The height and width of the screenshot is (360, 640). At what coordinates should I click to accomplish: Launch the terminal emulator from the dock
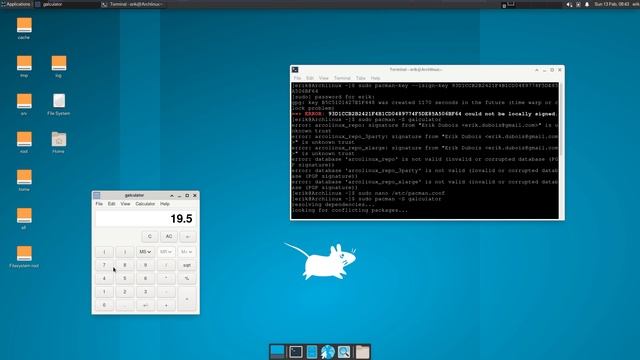click(x=296, y=351)
